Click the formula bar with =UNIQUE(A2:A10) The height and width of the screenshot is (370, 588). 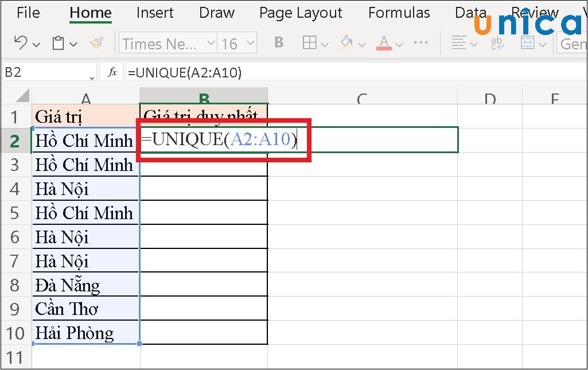coord(356,72)
